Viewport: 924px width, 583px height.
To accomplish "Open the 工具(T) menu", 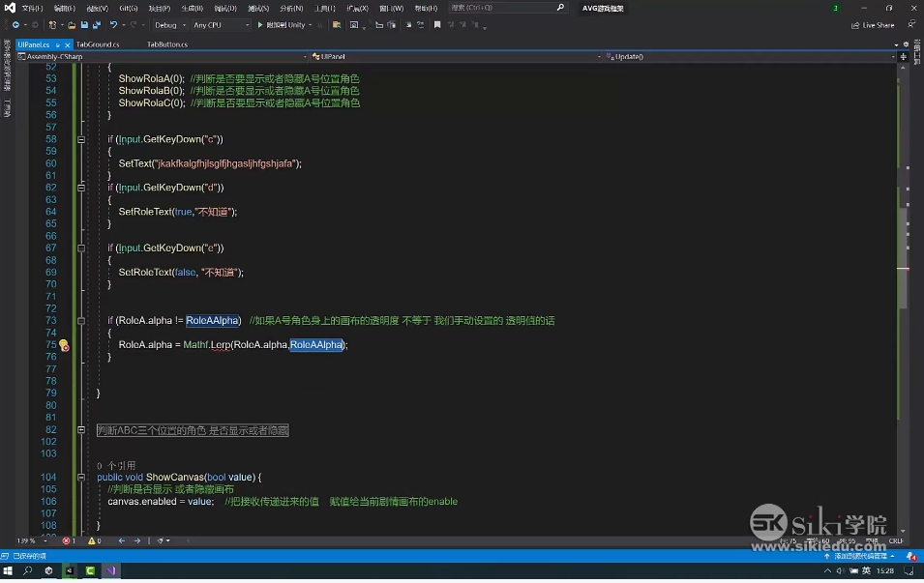I will [x=324, y=9].
